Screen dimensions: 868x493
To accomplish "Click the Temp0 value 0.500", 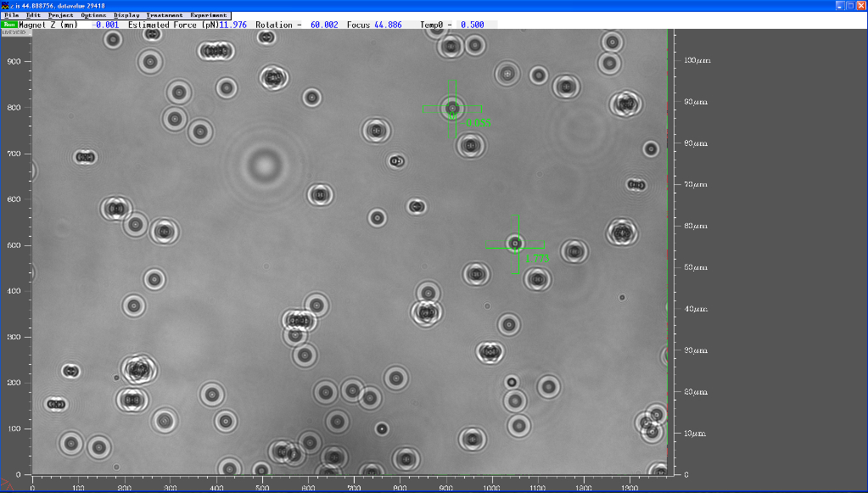I will coord(472,25).
